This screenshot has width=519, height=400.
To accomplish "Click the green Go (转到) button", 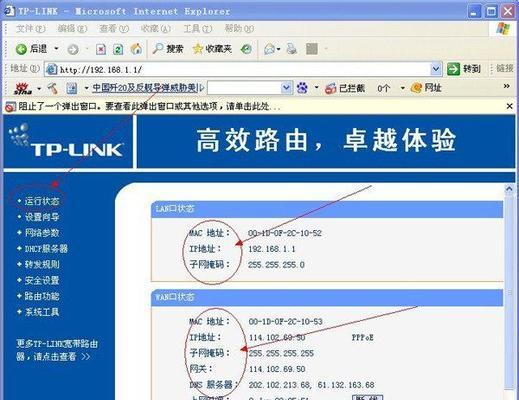I will (464, 69).
